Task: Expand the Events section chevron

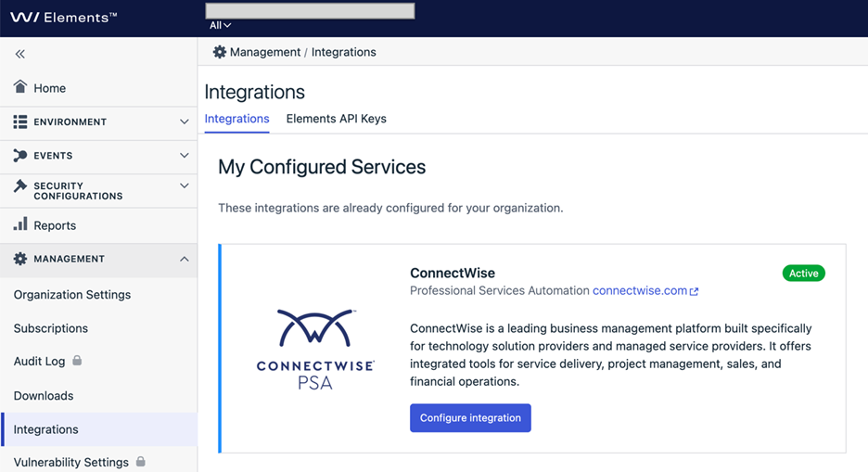Action: tap(185, 156)
